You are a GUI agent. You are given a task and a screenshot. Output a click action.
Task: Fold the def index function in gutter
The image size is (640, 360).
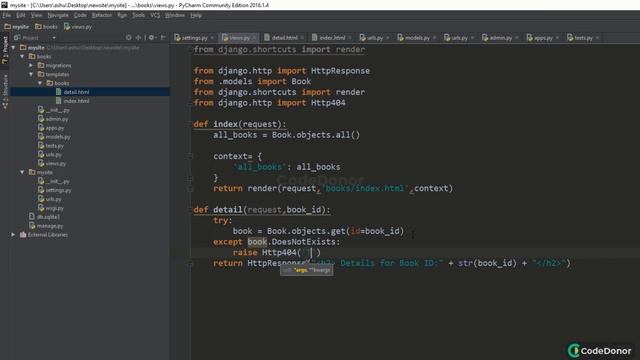click(x=190, y=124)
